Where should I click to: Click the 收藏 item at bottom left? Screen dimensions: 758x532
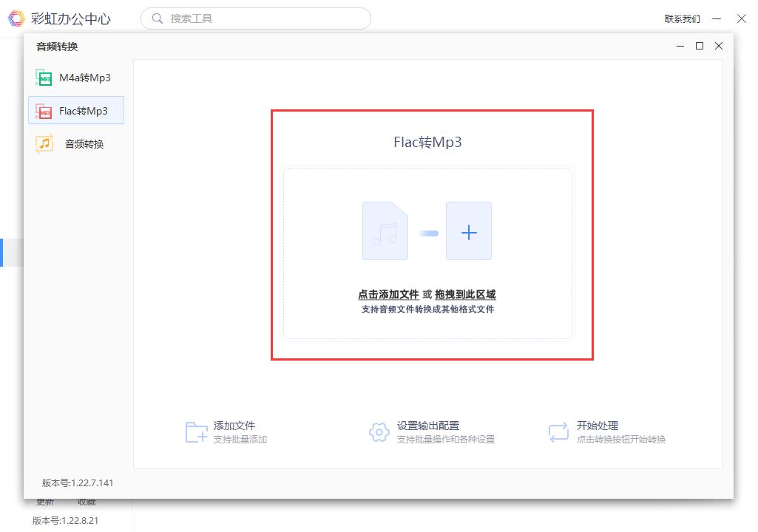pos(87,501)
